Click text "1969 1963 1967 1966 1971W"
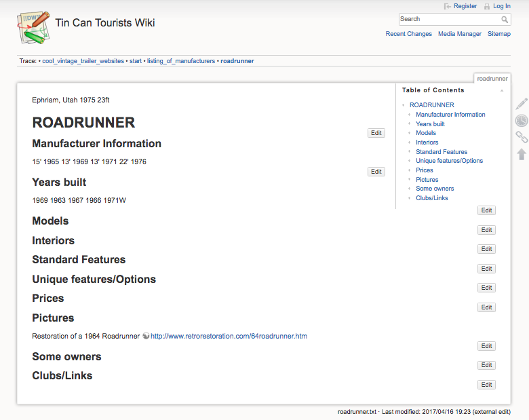The width and height of the screenshot is (529, 420). (79, 201)
